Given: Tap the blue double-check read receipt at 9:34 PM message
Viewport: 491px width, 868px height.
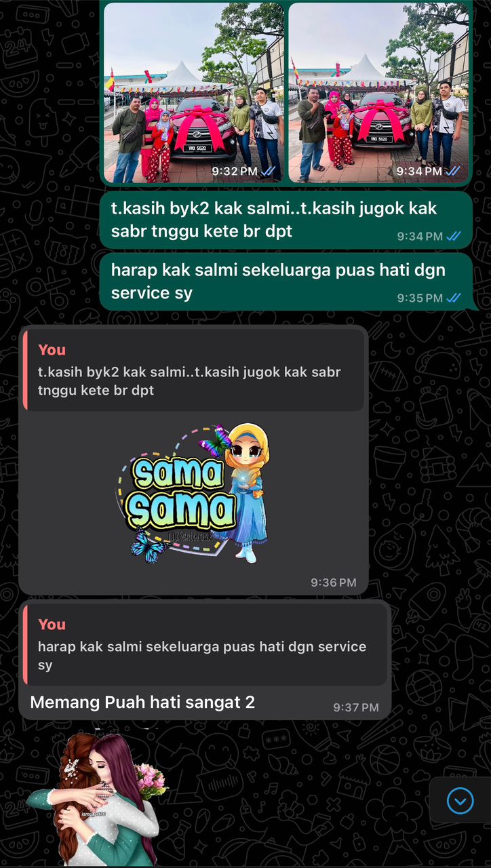Looking at the screenshot, I should pos(454,236).
